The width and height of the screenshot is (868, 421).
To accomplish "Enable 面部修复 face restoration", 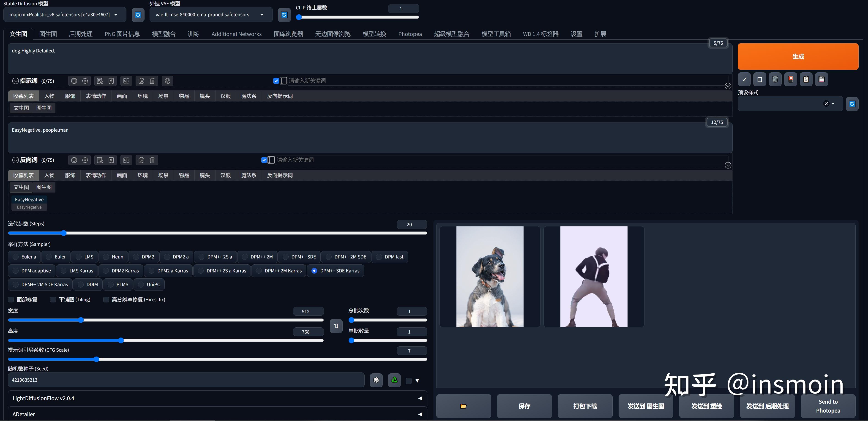I will (x=11, y=299).
